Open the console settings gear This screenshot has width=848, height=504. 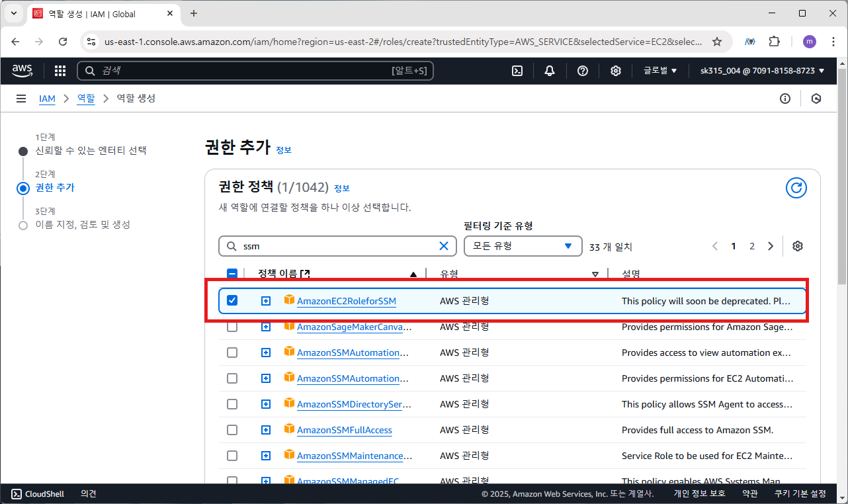click(616, 71)
